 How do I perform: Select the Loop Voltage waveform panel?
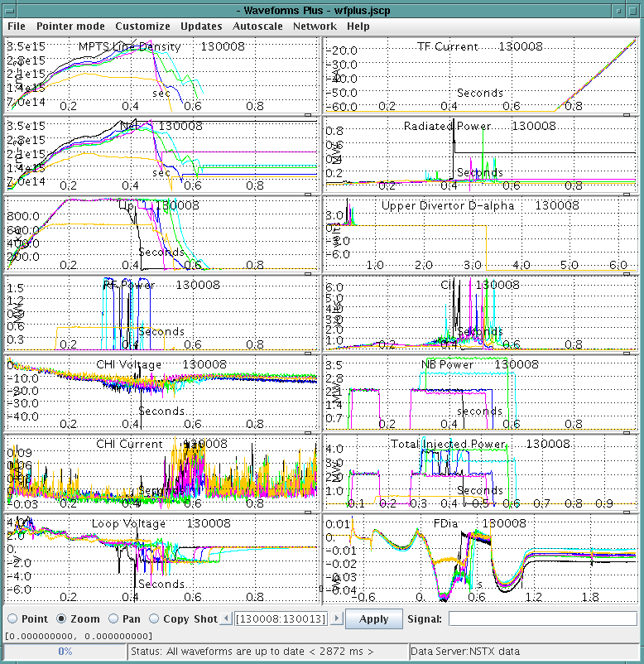click(x=161, y=559)
